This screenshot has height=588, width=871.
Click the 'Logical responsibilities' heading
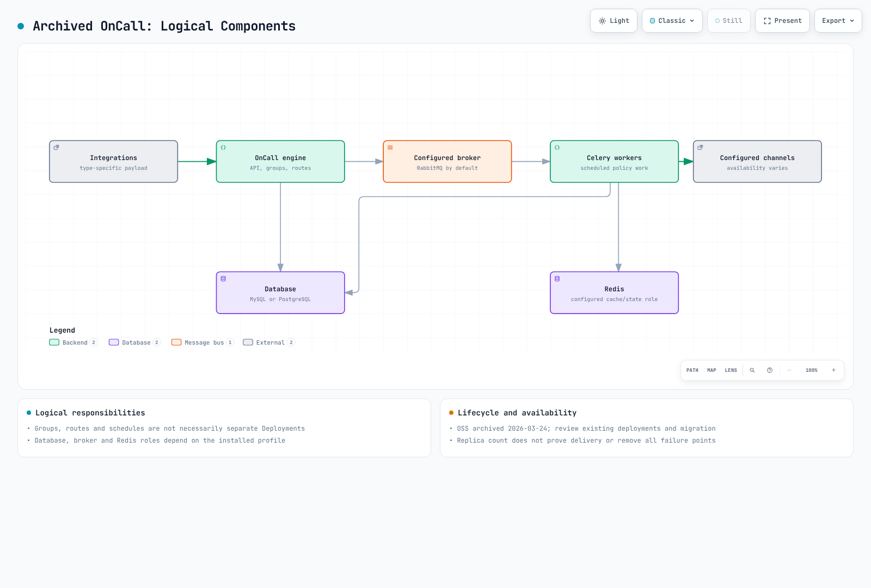click(x=90, y=413)
